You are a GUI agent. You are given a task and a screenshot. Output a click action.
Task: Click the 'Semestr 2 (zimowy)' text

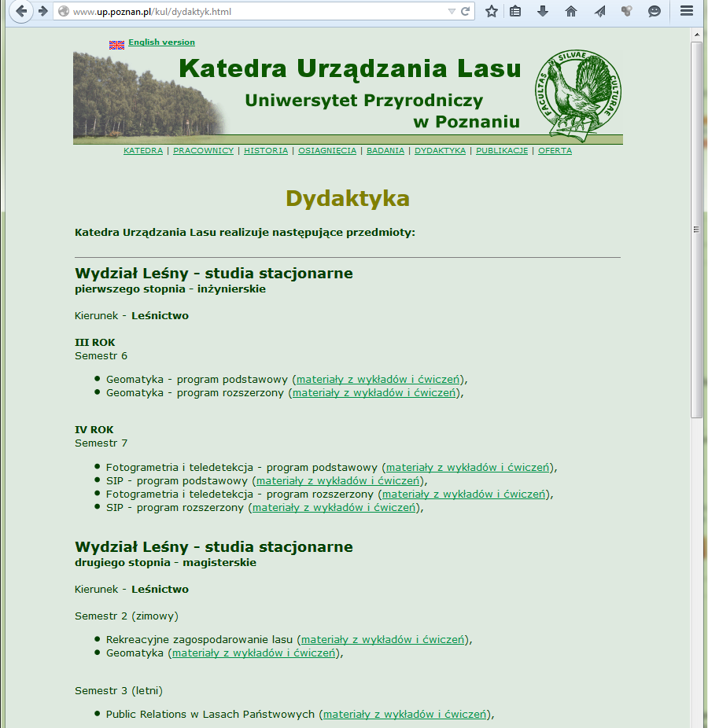pos(127,616)
